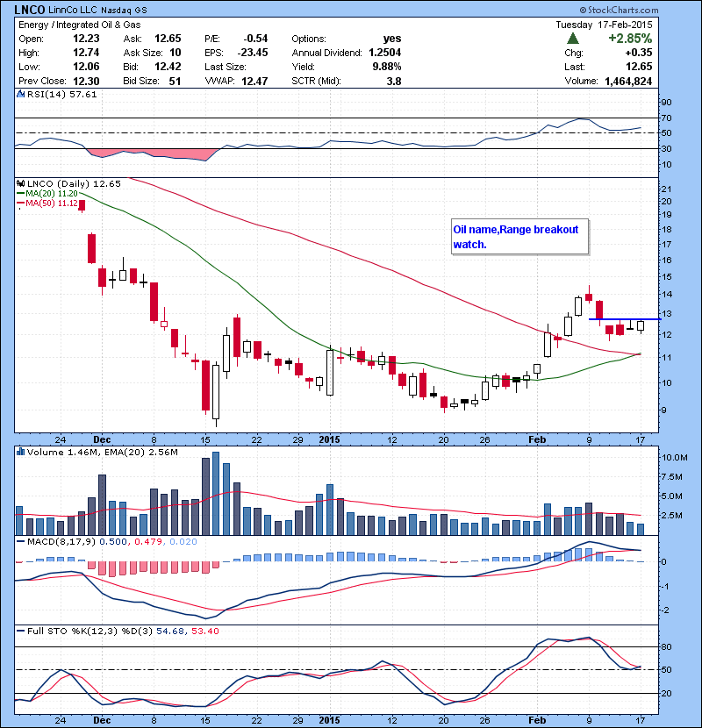This screenshot has width=702, height=728.
Task: Click the green up-arrow change icon
Action: [x=573, y=39]
